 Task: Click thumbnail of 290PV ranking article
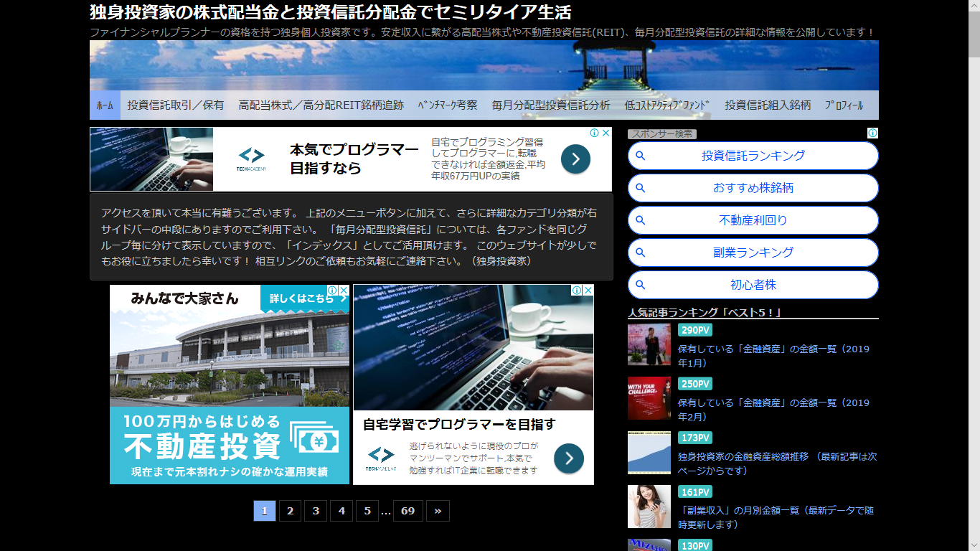pos(649,344)
